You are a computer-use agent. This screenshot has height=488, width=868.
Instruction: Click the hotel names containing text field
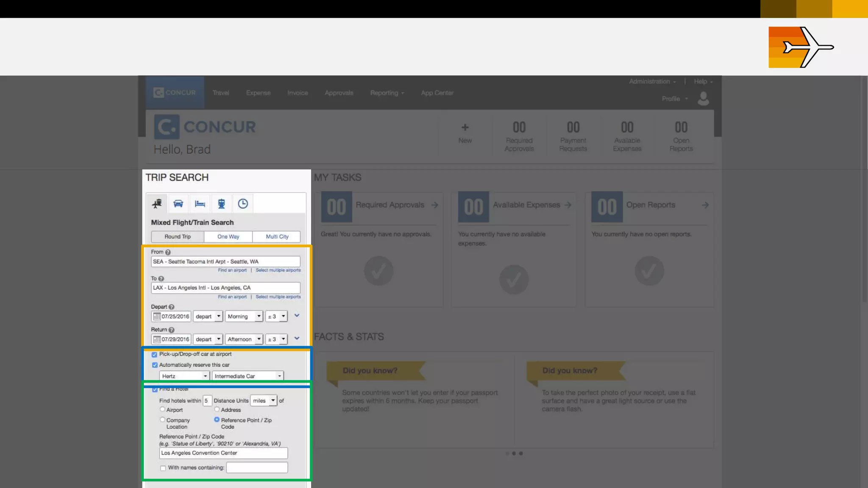click(x=257, y=468)
